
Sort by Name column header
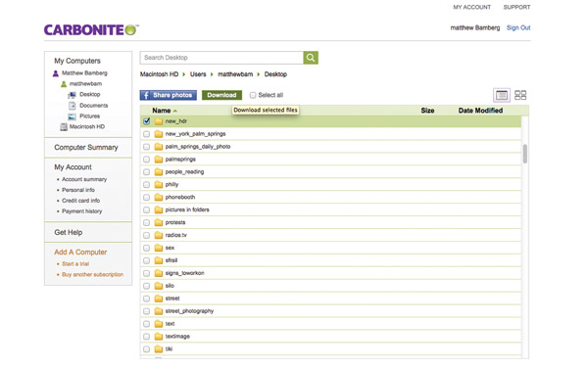pyautogui.click(x=162, y=111)
